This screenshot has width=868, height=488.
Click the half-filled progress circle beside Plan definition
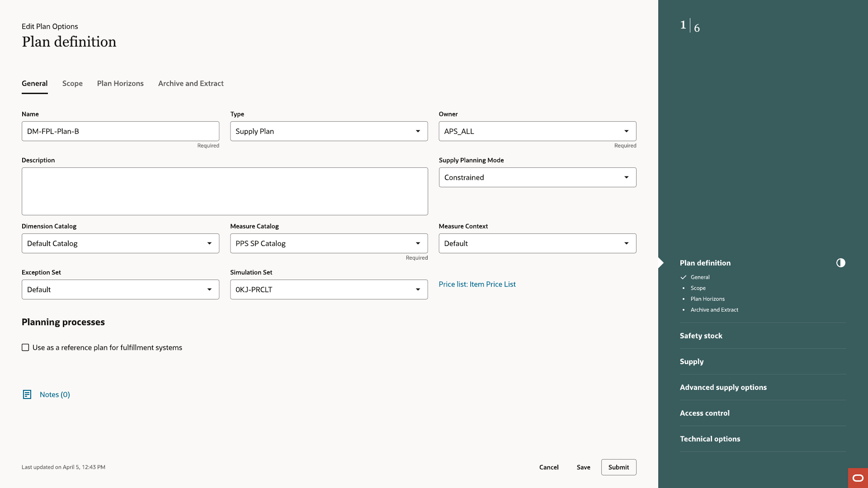click(x=840, y=263)
